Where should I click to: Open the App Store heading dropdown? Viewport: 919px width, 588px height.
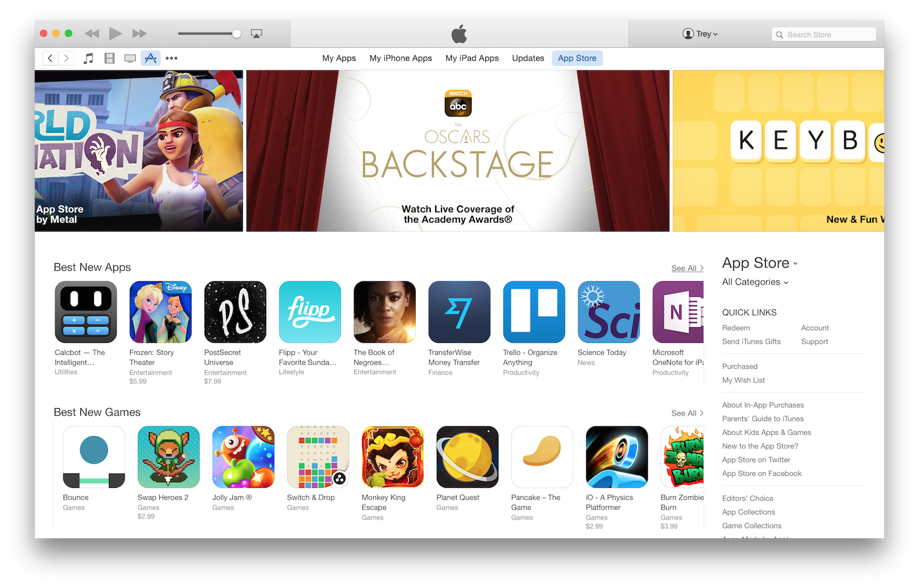pos(760,263)
